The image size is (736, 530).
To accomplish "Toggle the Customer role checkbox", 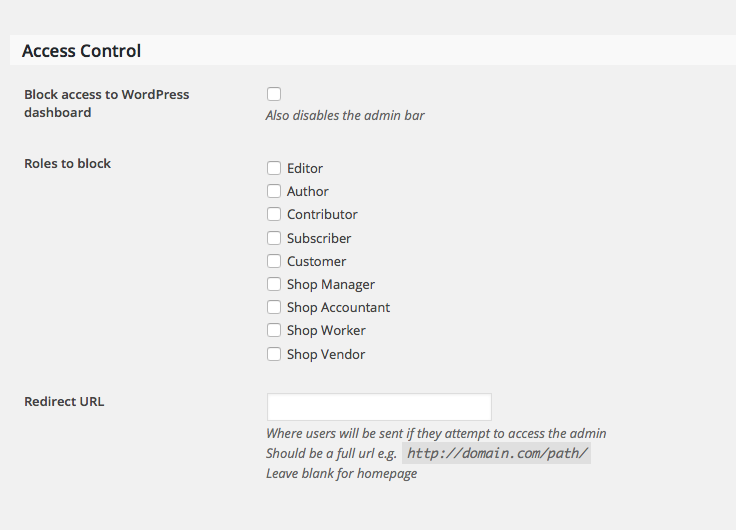I will [x=274, y=261].
